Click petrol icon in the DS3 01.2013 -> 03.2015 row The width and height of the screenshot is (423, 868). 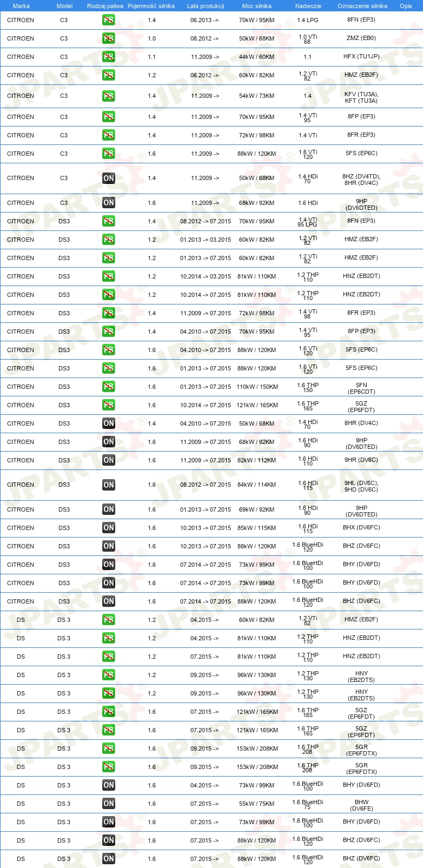pos(109,240)
